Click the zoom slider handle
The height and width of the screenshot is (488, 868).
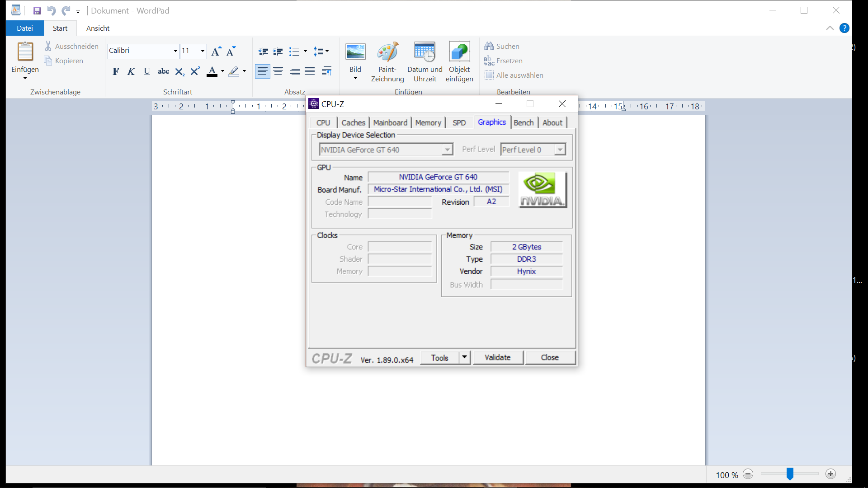pos(790,474)
